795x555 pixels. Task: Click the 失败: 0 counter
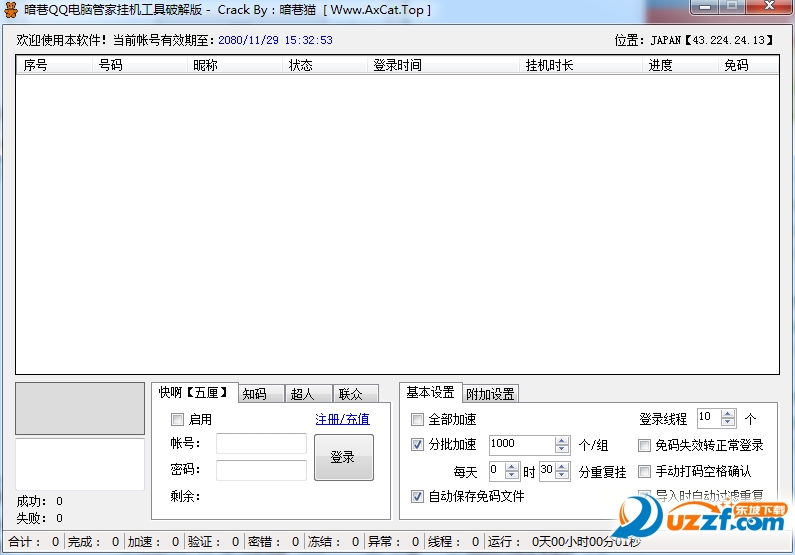(40, 518)
